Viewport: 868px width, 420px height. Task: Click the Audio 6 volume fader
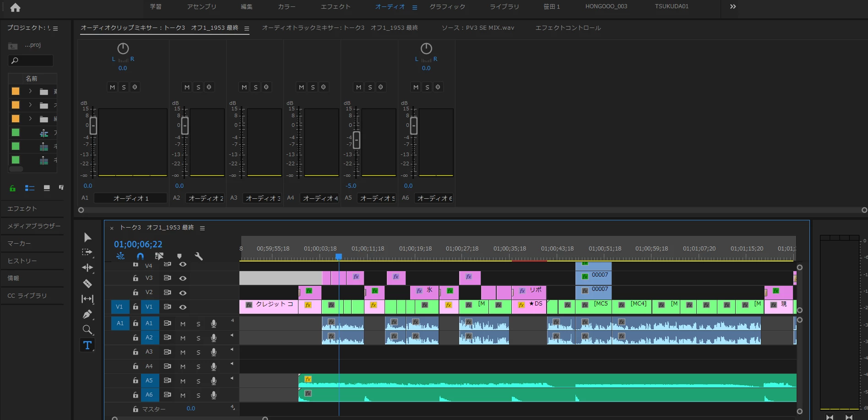(414, 126)
